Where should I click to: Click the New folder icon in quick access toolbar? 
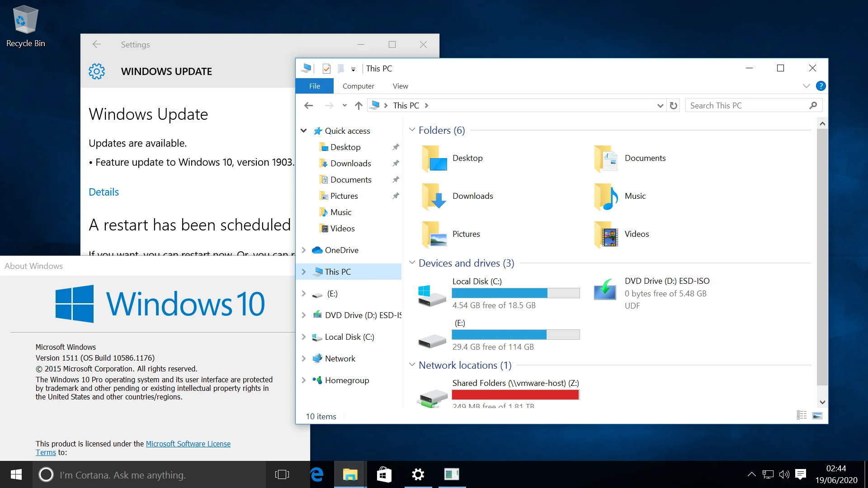coord(341,69)
